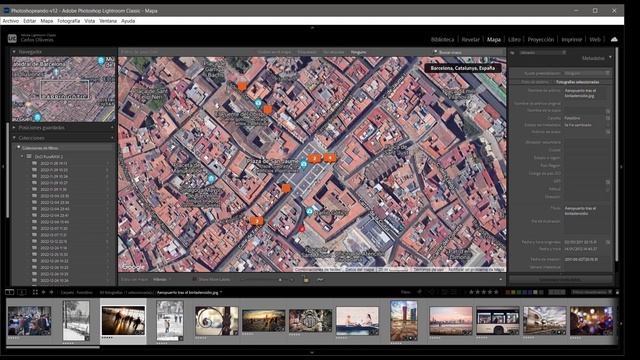Image resolution: width=640 pixels, height=360 pixels.
Task: Open the Ventana menu
Action: tap(108, 21)
